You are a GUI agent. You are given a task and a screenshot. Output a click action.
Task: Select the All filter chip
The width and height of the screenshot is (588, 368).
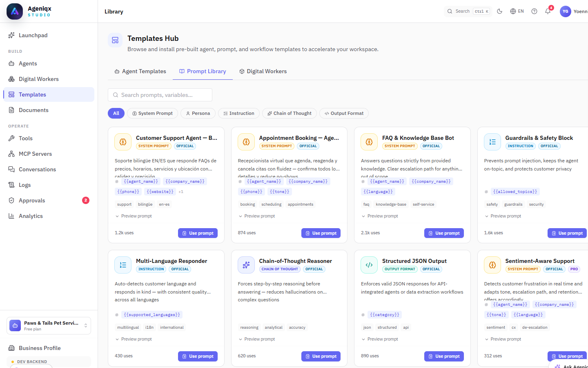coord(116,113)
